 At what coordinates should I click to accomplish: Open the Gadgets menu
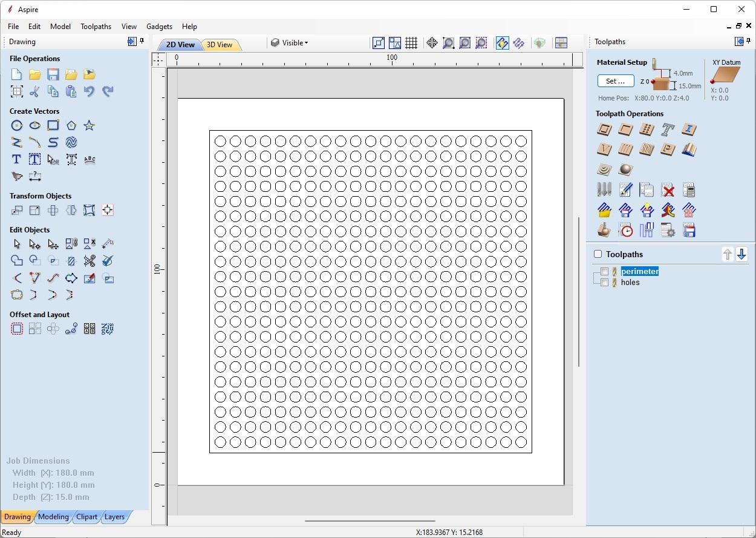pos(159,27)
